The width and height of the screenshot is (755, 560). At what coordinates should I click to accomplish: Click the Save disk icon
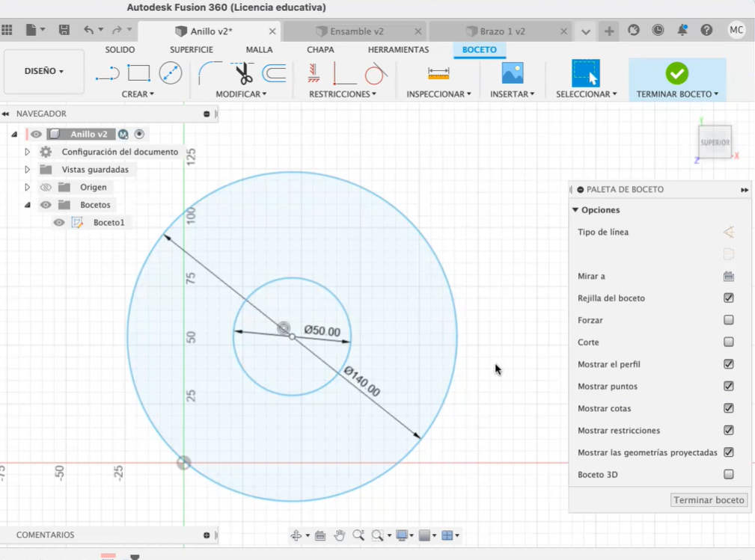(x=64, y=30)
